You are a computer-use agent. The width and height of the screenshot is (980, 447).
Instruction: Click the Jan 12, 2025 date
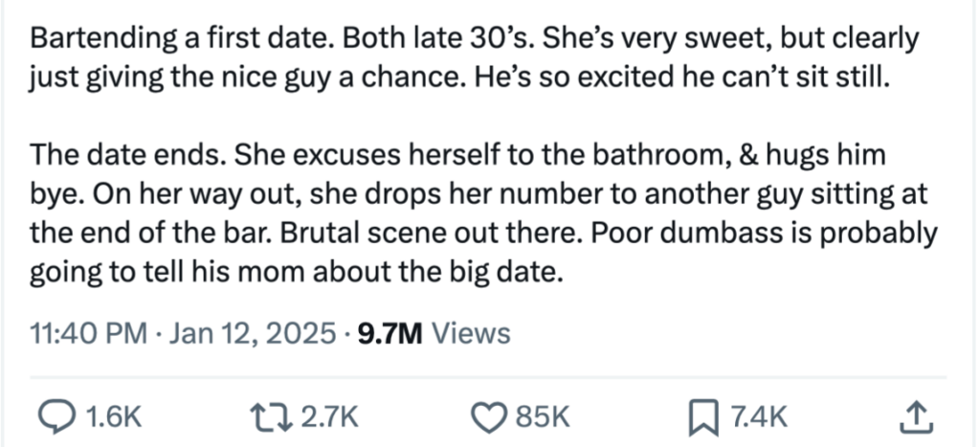click(x=253, y=334)
